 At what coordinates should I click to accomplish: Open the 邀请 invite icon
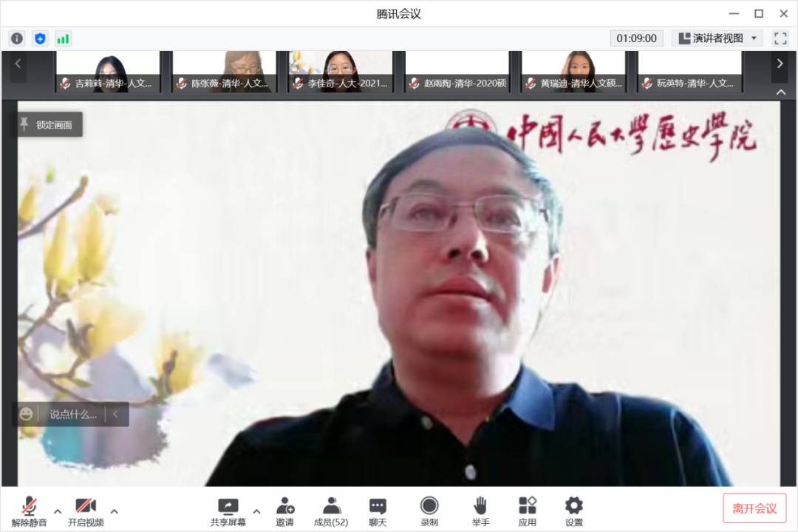coord(285,511)
